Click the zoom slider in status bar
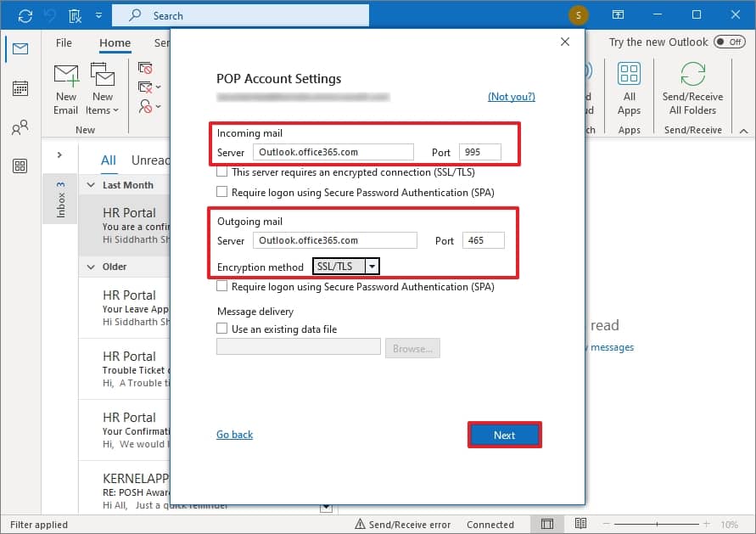 tap(657, 524)
